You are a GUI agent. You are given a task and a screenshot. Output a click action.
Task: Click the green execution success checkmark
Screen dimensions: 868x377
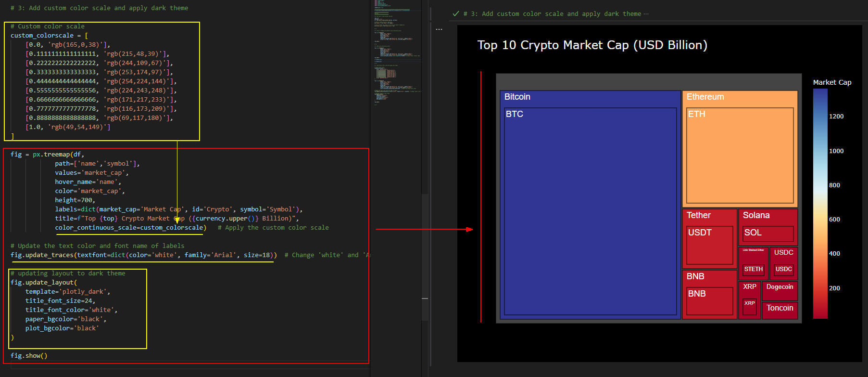[x=456, y=14]
